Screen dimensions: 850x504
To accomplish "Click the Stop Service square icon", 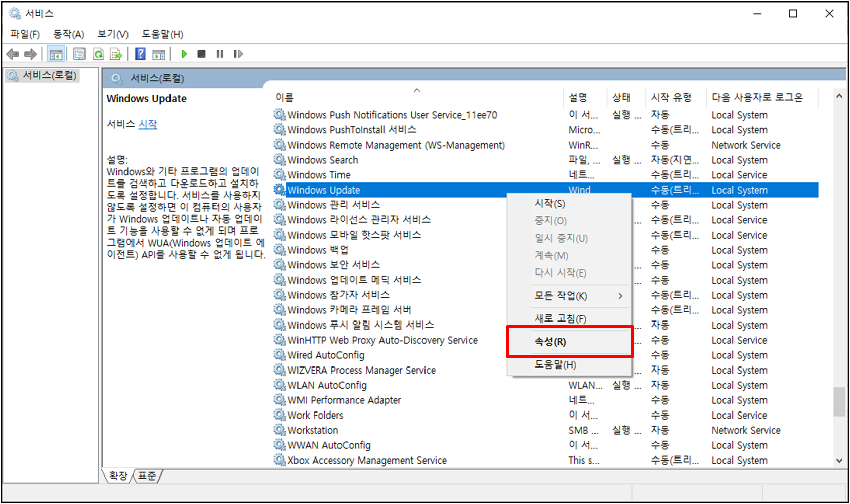I will tap(201, 54).
